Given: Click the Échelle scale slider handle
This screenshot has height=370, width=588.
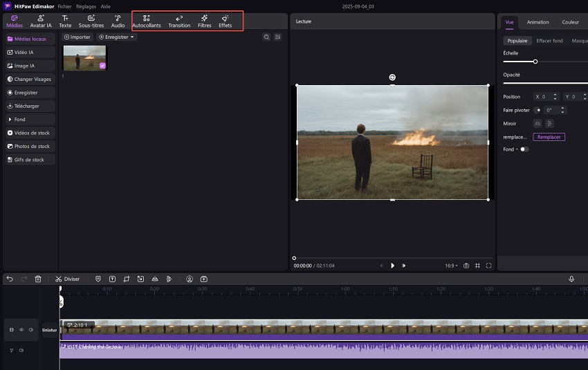Looking at the screenshot, I should click(535, 62).
